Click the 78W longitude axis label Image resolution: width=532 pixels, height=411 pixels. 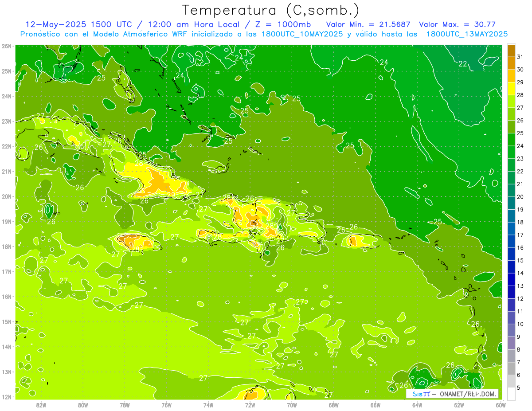pos(125,405)
